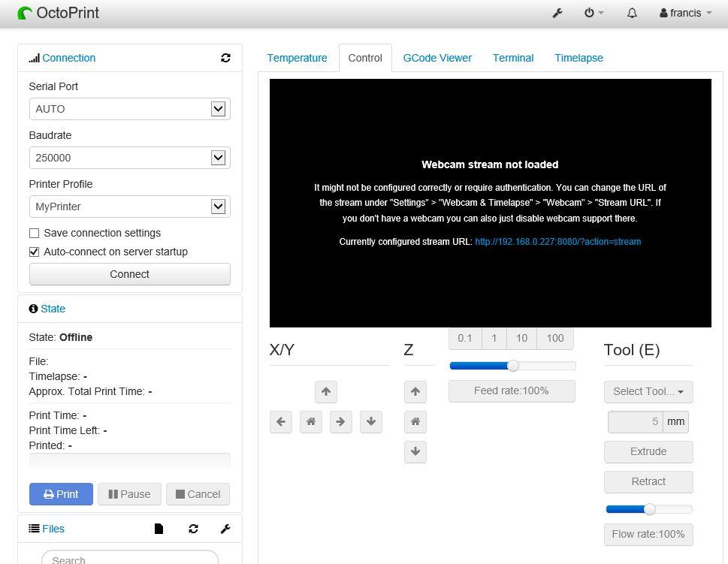This screenshot has width=728, height=564.
Task: Refresh the Connection panel ports
Action: pos(225,58)
